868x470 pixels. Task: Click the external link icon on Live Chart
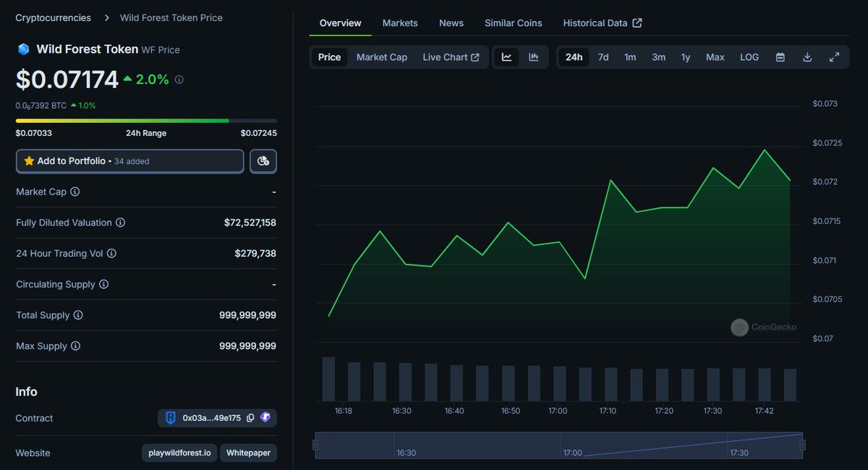point(475,57)
